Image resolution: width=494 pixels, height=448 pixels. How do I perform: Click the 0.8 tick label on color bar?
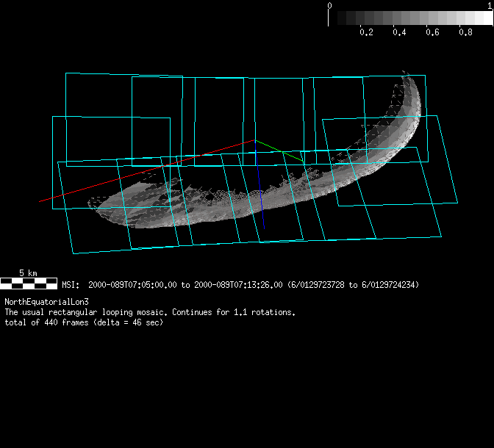(465, 32)
